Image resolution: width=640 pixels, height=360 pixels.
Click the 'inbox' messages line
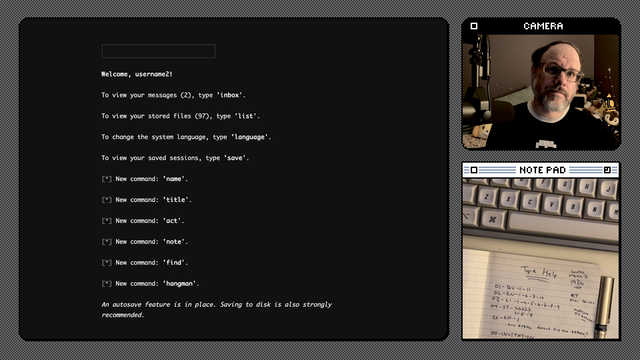pos(173,95)
